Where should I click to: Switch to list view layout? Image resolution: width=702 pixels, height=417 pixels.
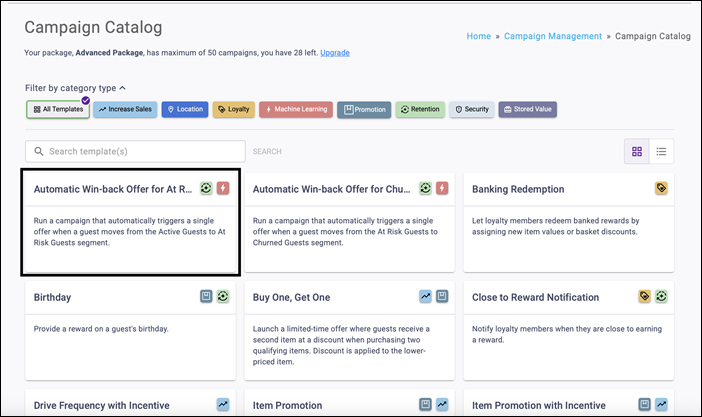tap(661, 152)
